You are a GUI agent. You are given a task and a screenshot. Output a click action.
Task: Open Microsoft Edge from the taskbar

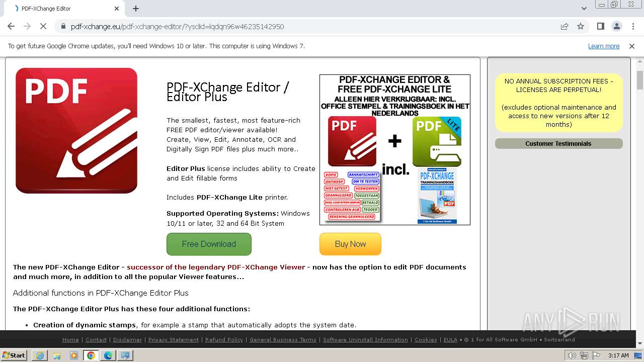[x=108, y=355]
